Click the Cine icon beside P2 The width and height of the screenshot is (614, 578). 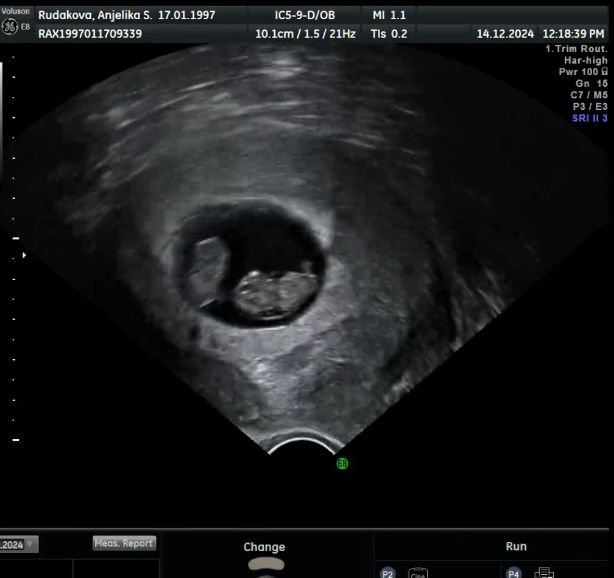coord(417,573)
